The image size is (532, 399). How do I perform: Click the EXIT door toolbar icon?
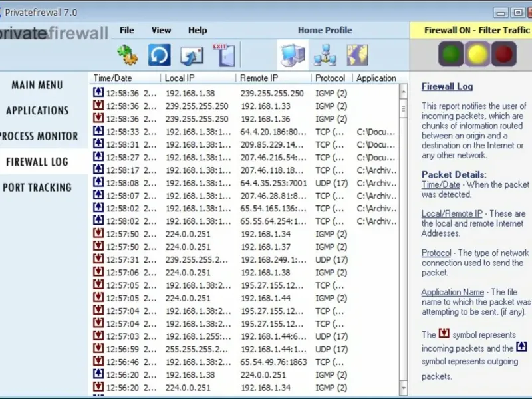[x=224, y=55]
